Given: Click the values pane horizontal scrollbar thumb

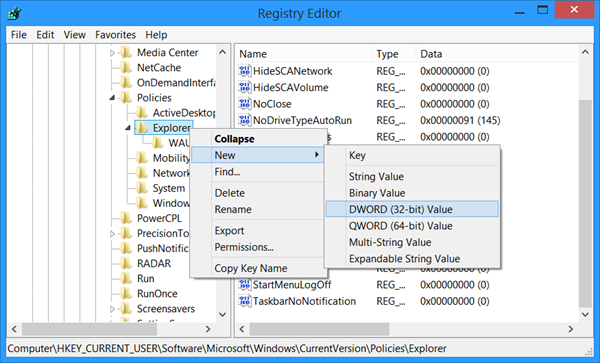Looking at the screenshot, I should [320, 329].
